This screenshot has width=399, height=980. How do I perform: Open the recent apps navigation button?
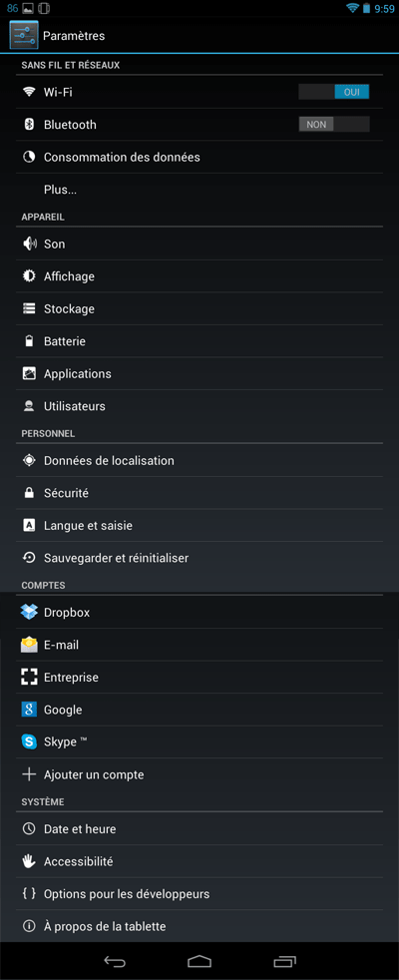click(x=284, y=961)
